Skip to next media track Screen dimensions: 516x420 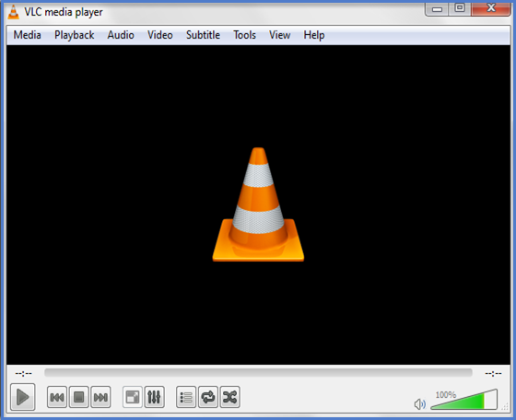pyautogui.click(x=100, y=397)
